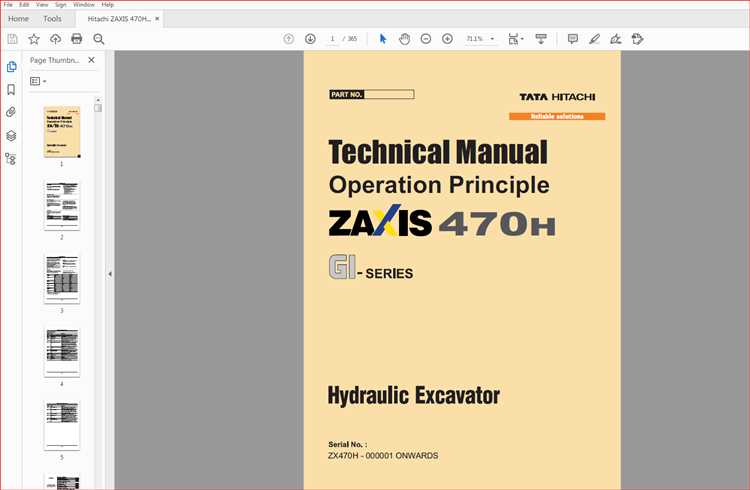Select page 4 thumbnail
Screen dimensions: 750x490
(62, 352)
